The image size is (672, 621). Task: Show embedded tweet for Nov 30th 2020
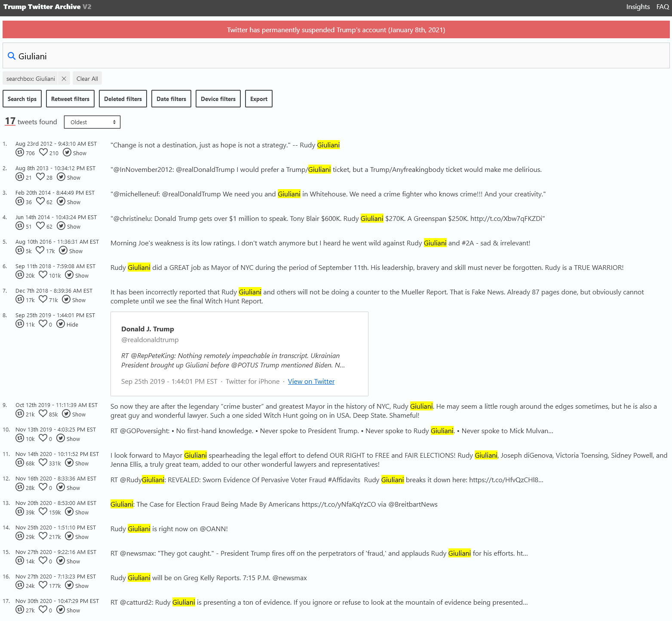click(x=73, y=610)
